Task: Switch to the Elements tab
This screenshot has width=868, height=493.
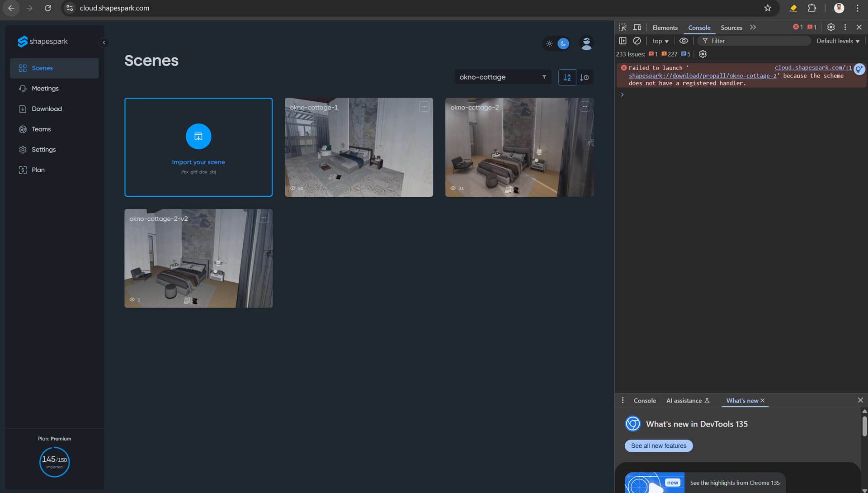Action: (x=665, y=28)
